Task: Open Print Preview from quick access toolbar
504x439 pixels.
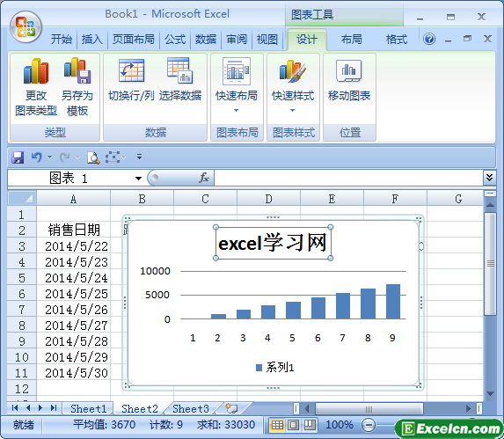Action: click(x=93, y=157)
